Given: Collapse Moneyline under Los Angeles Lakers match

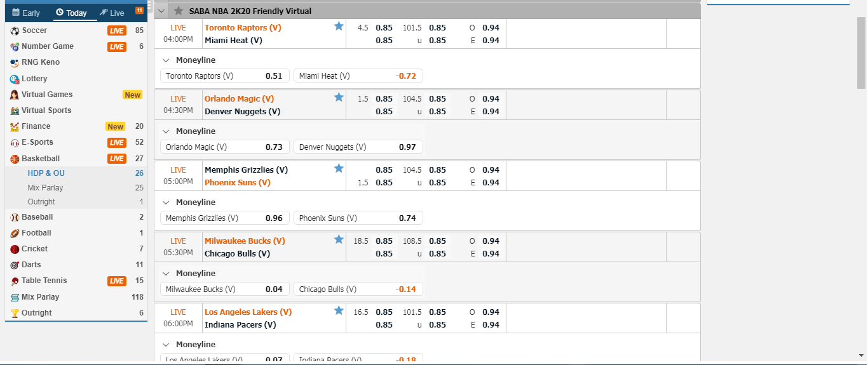Looking at the screenshot, I should [x=166, y=345].
